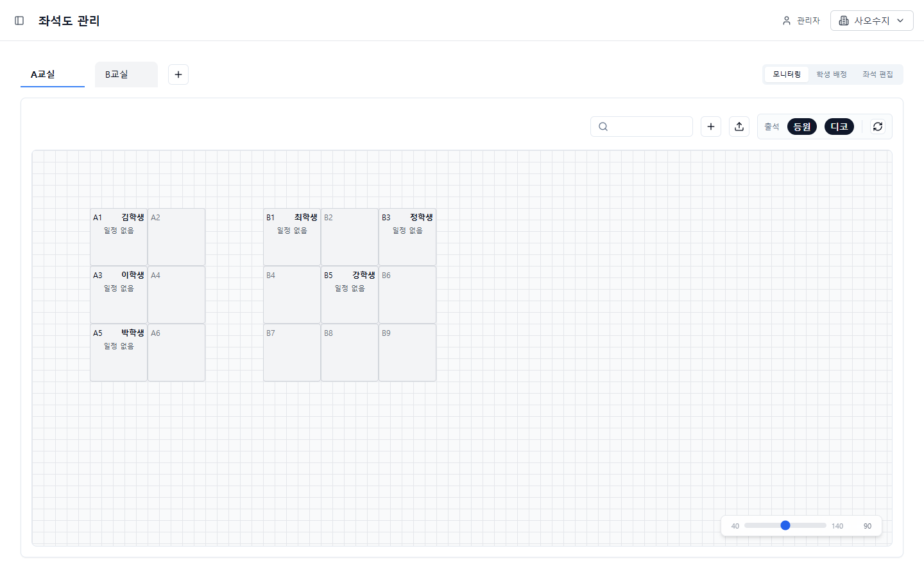Click the add classroom plus button

click(178, 74)
